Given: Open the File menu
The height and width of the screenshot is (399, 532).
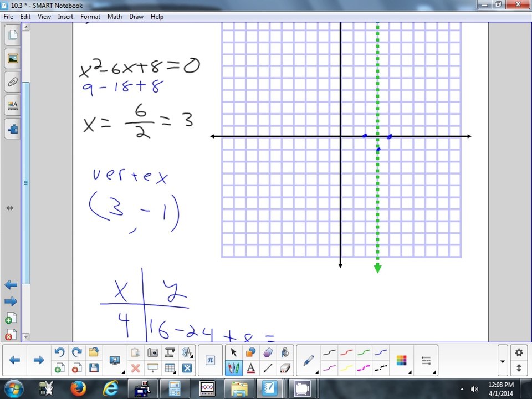Looking at the screenshot, I should point(8,16).
